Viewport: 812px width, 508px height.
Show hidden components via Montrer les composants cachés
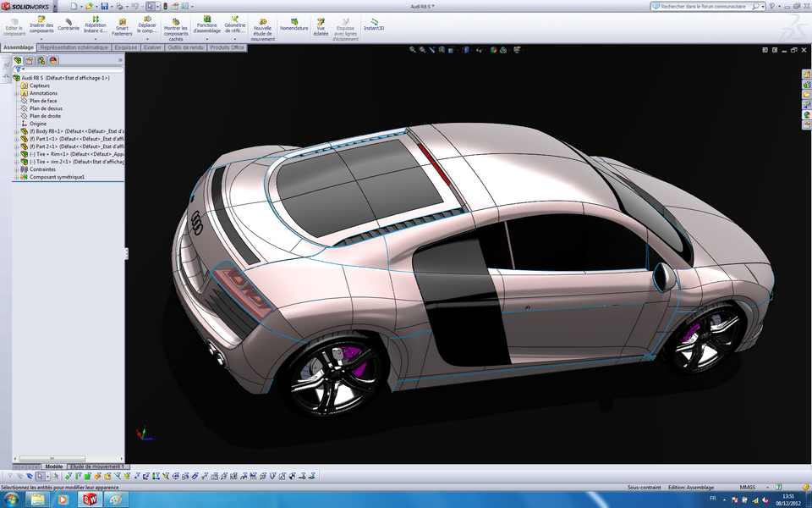coord(175,28)
